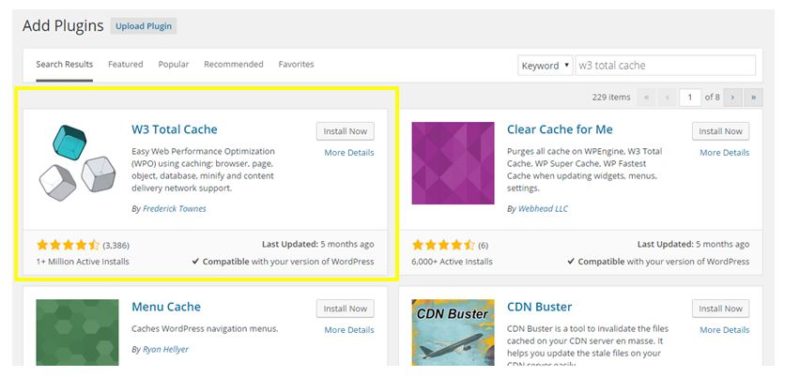Open the Featured tab
The width and height of the screenshot is (800, 377).
pyautogui.click(x=126, y=64)
